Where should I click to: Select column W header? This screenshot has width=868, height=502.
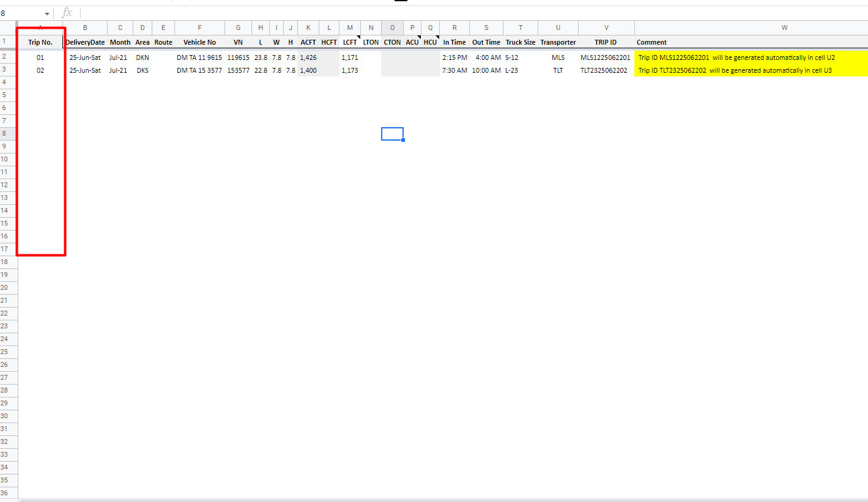point(751,28)
